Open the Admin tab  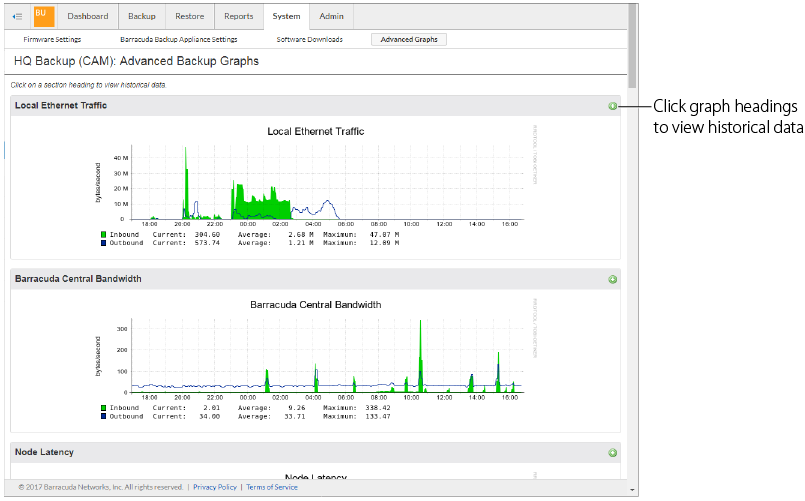pos(332,16)
